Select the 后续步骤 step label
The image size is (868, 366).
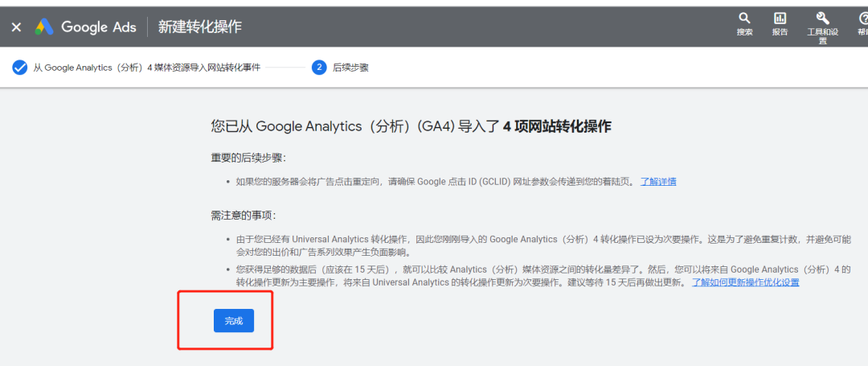click(350, 68)
